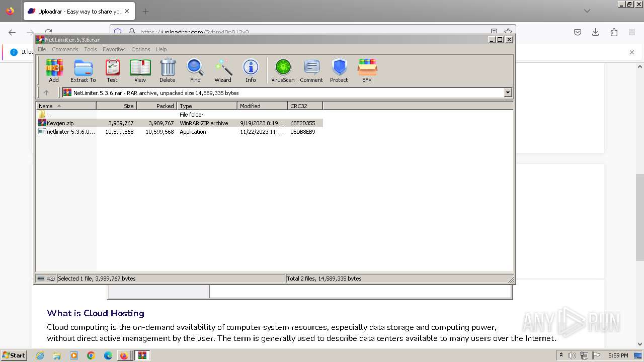Screen dimensions: 644x362
Task: Open Firefox list all tabs chevron
Action: (587, 11)
